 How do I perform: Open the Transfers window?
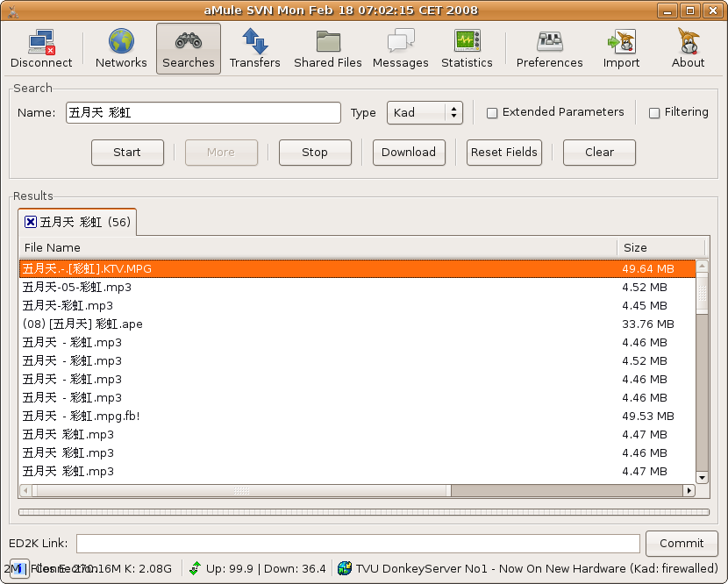pyautogui.click(x=255, y=48)
